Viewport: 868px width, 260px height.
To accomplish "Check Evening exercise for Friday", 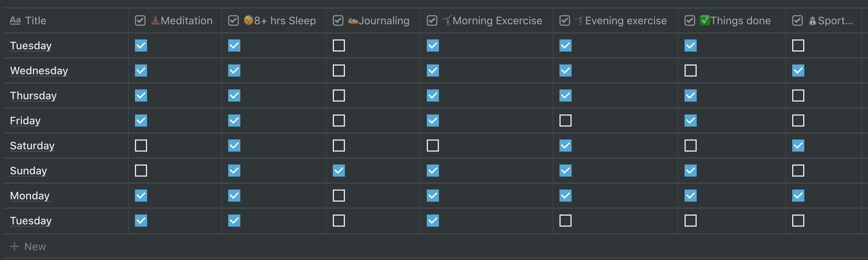I will point(566,121).
